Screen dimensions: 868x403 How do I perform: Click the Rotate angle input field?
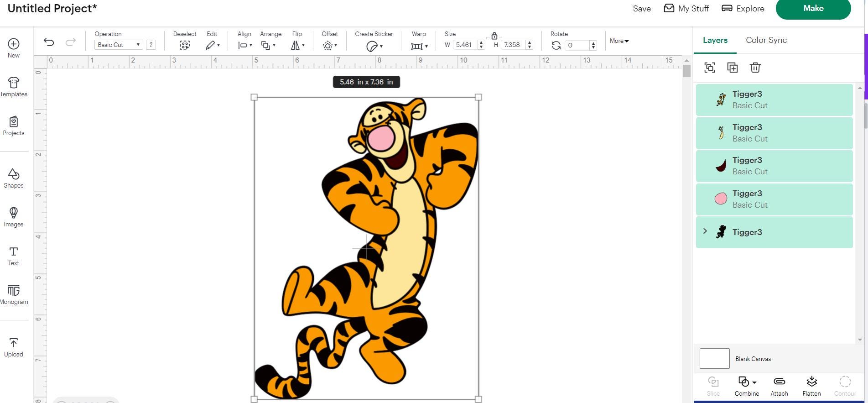pyautogui.click(x=577, y=45)
